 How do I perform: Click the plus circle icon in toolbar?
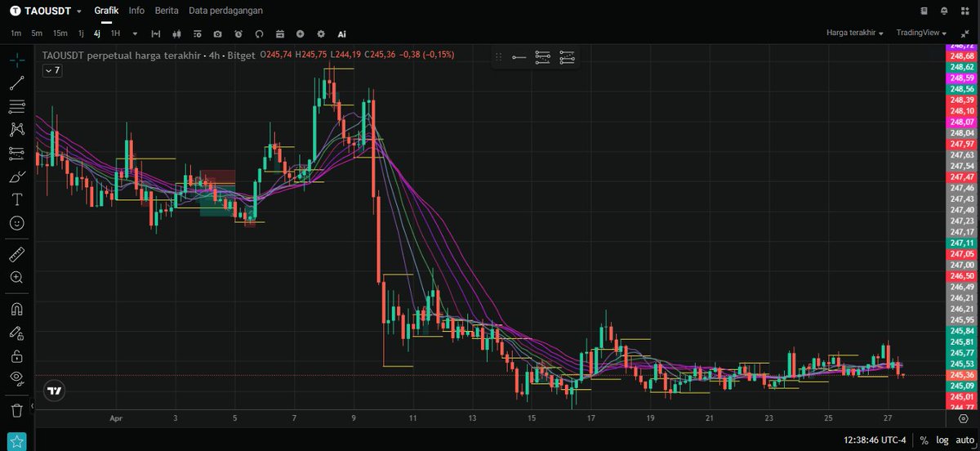point(301,33)
